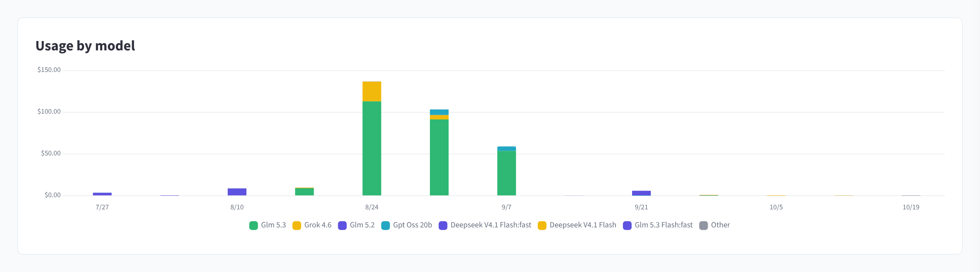Screen dimensions: 980x272
Task: Click the 9/7 x-axis date label
Action: [506, 207]
